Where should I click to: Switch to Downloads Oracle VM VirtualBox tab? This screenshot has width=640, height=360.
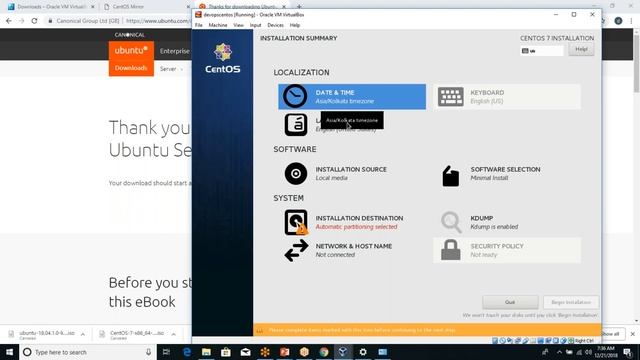click(51, 7)
